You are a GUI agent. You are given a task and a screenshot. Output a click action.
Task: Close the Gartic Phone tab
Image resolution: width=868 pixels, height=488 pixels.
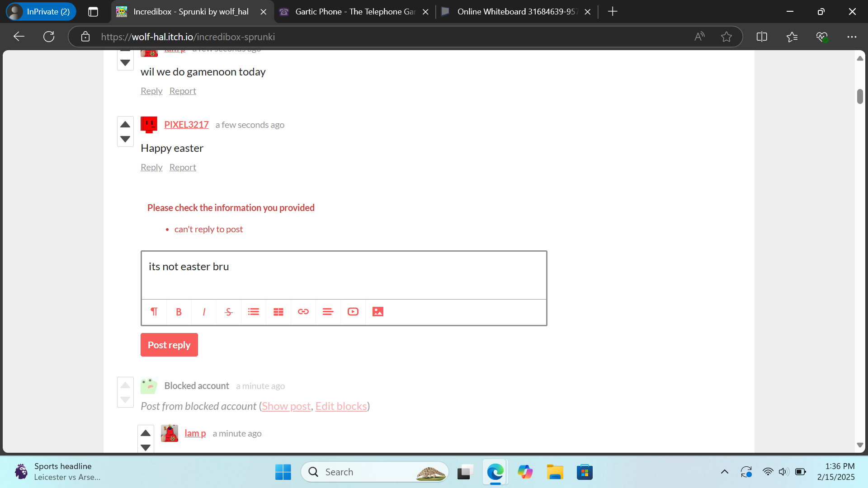(x=425, y=12)
